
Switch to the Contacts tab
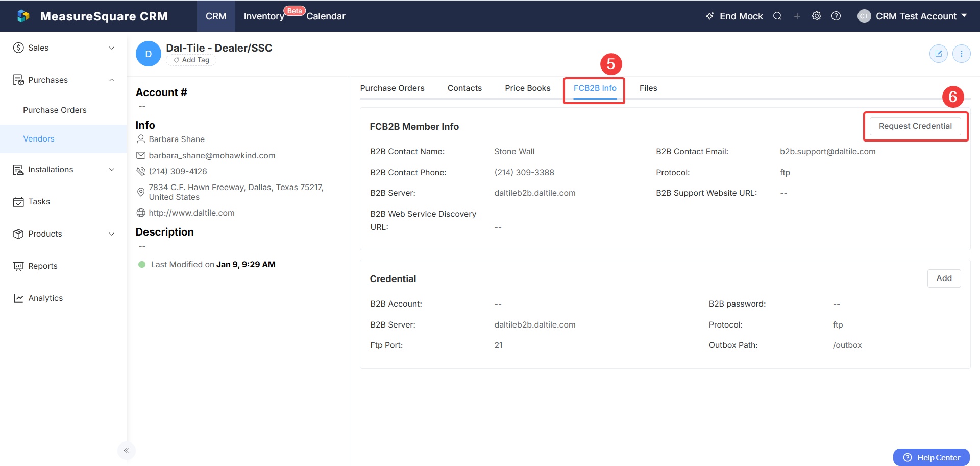coord(464,88)
